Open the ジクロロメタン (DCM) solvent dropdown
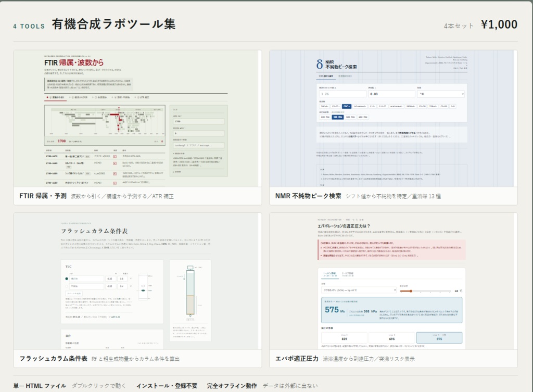The image size is (533, 392). point(359,290)
